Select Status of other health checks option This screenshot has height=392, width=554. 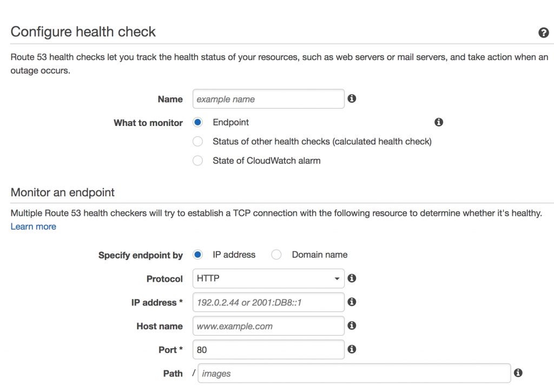197,141
